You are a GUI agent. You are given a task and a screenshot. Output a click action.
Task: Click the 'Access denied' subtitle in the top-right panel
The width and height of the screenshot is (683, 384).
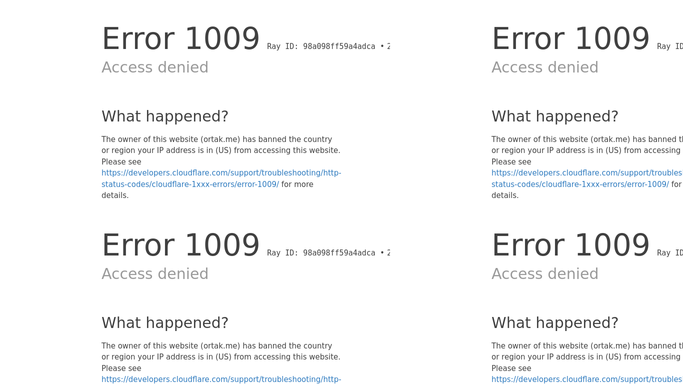[x=545, y=67]
